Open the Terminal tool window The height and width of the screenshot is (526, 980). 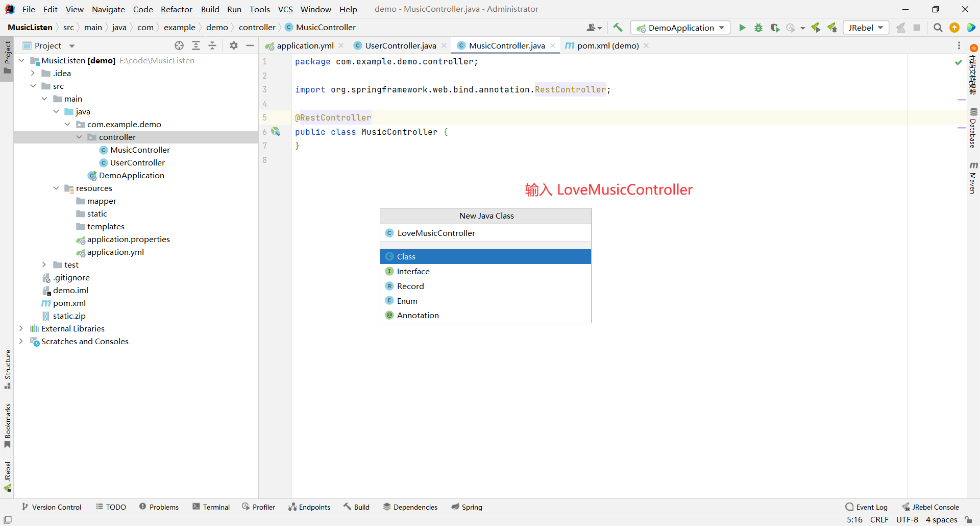tap(211, 507)
